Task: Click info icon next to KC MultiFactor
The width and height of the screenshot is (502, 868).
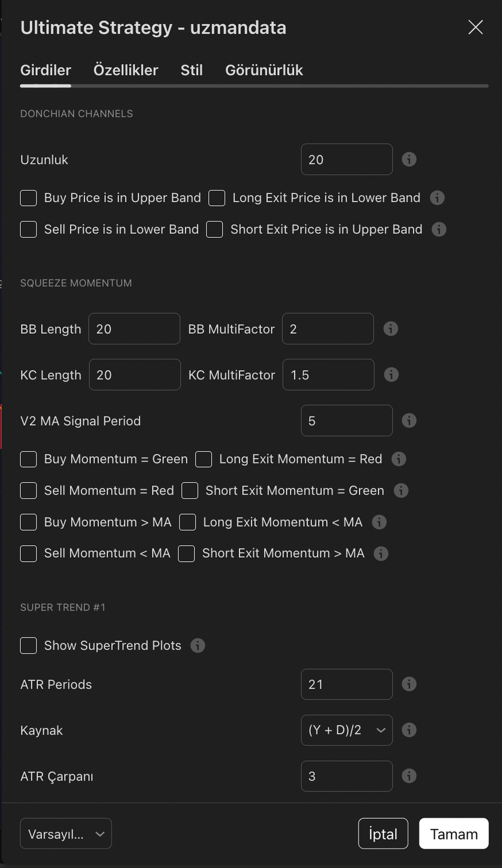Action: [x=391, y=374]
